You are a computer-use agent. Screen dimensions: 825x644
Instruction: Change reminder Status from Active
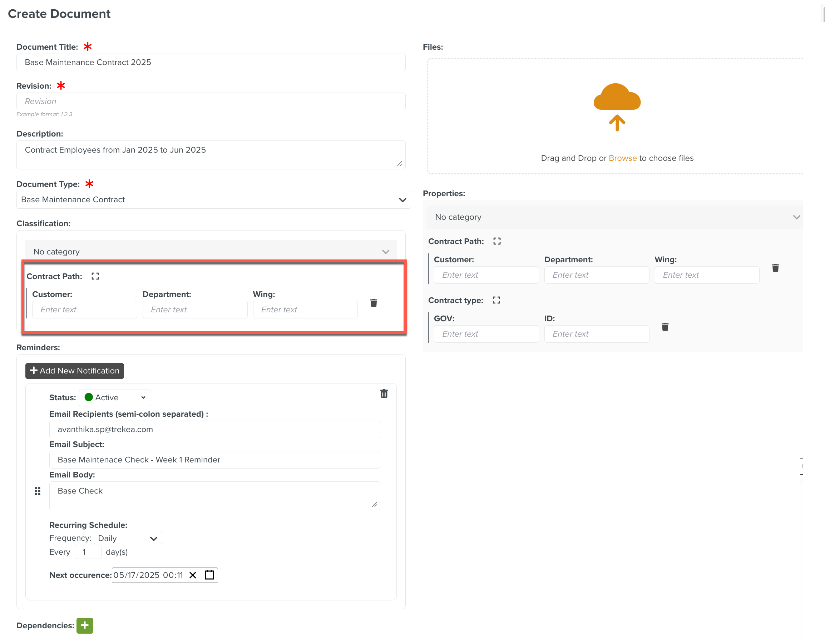tap(115, 397)
